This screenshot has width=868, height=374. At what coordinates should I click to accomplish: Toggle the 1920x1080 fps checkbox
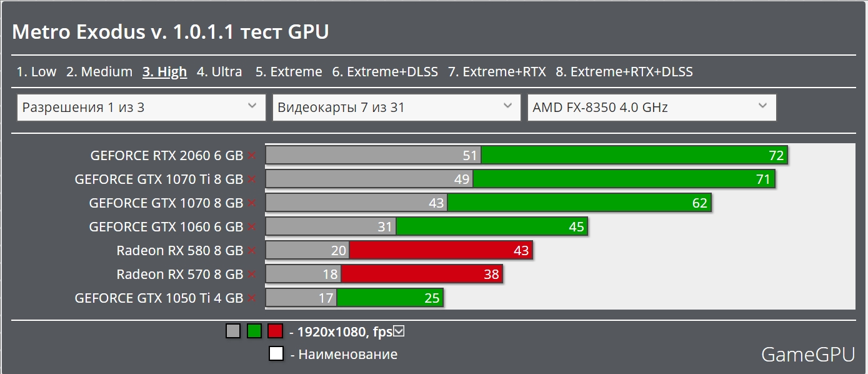[399, 331]
